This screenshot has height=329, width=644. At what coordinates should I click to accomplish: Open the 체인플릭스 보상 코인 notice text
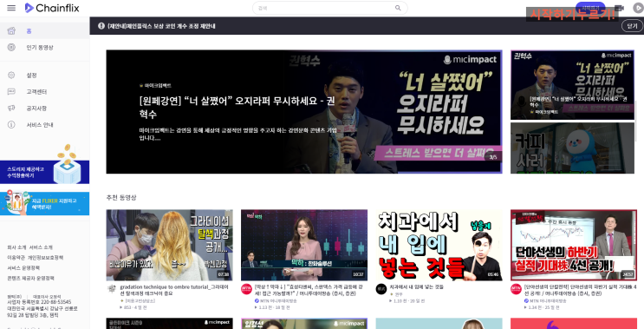[161, 26]
